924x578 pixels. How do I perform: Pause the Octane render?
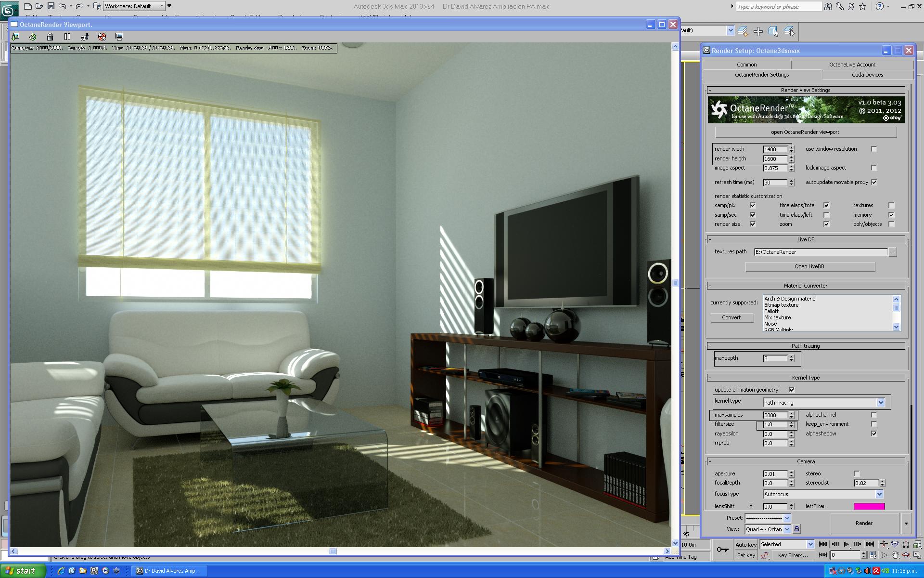coord(67,37)
